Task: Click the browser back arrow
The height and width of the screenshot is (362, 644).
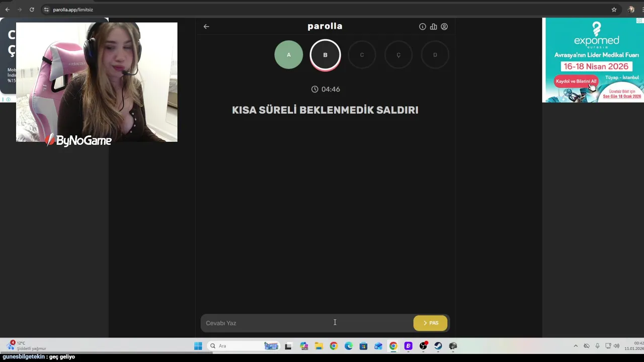Action: pos(7,10)
